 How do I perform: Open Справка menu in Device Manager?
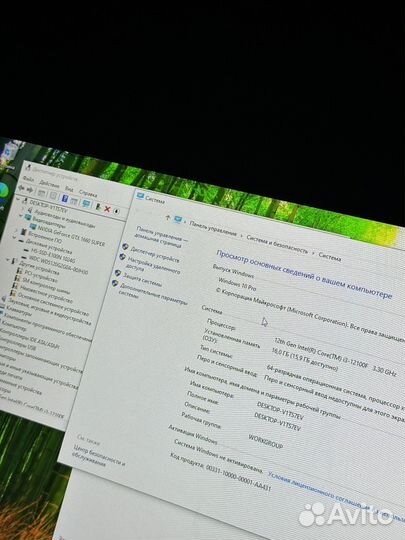point(88,193)
